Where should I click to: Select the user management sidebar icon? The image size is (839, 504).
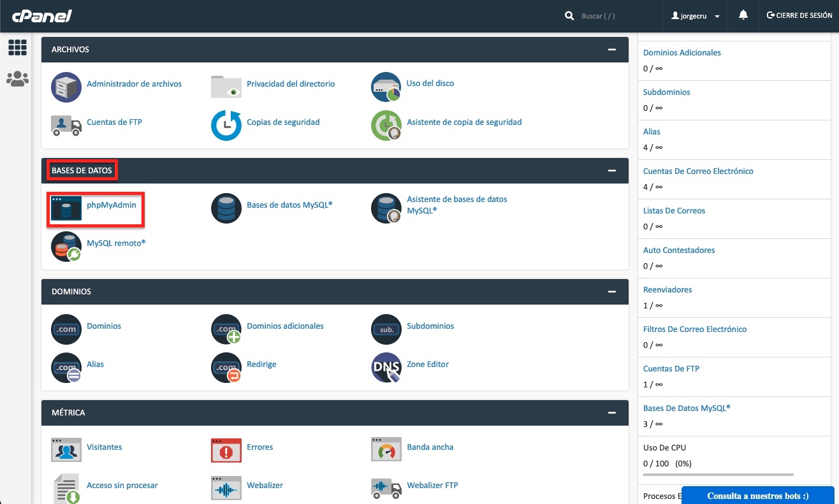17,79
